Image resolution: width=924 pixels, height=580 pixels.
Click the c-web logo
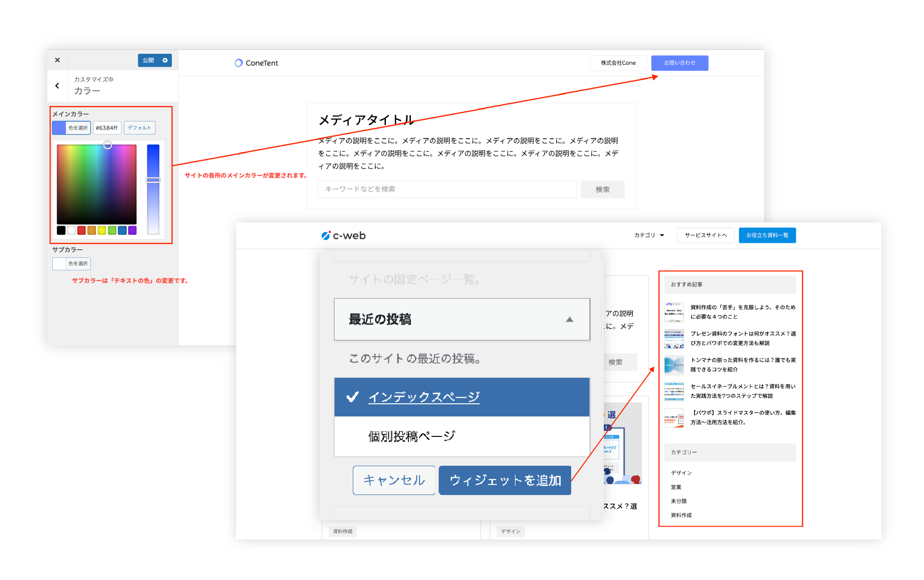[x=344, y=235]
